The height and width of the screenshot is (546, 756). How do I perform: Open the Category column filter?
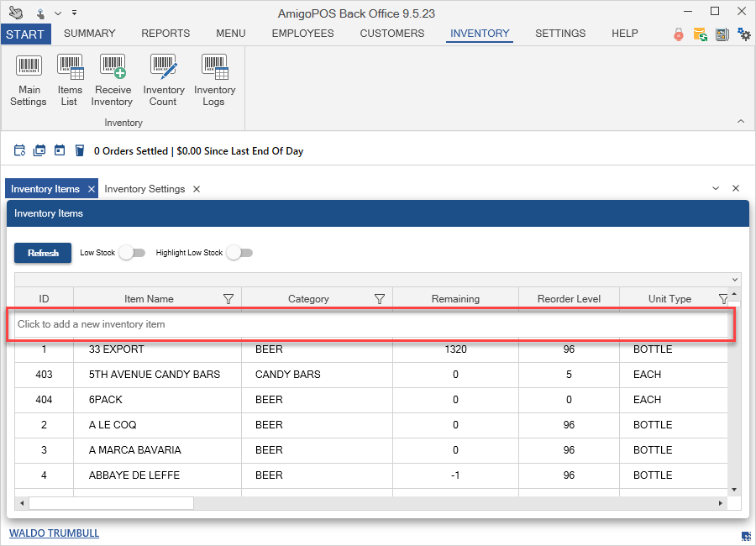[380, 299]
